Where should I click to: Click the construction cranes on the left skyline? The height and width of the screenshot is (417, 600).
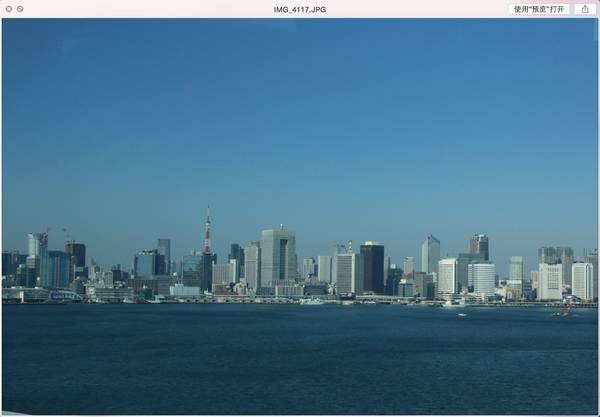pos(67,236)
